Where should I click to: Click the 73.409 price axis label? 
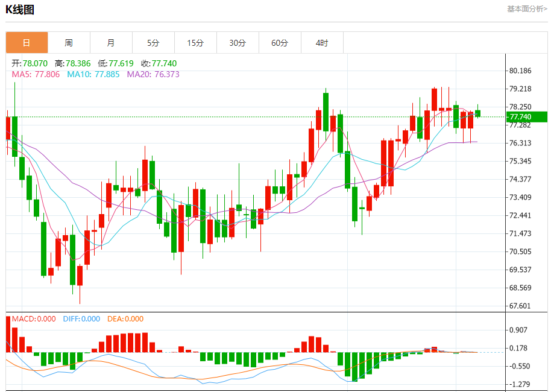(x=520, y=197)
